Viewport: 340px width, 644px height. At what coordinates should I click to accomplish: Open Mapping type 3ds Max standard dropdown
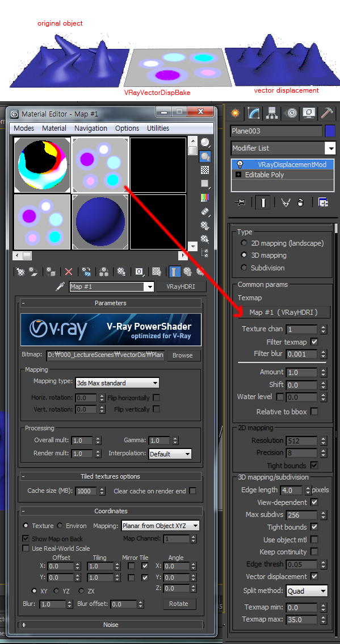(117, 383)
